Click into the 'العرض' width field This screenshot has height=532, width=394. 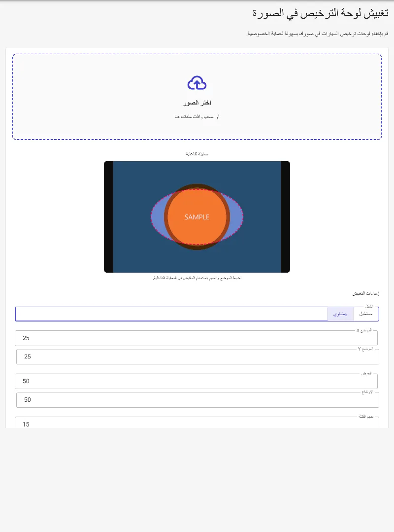click(196, 381)
